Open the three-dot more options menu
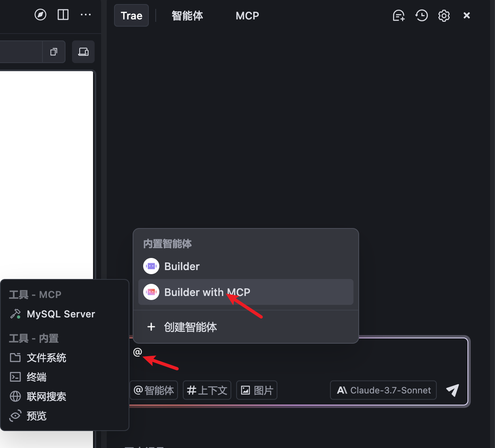 point(86,15)
